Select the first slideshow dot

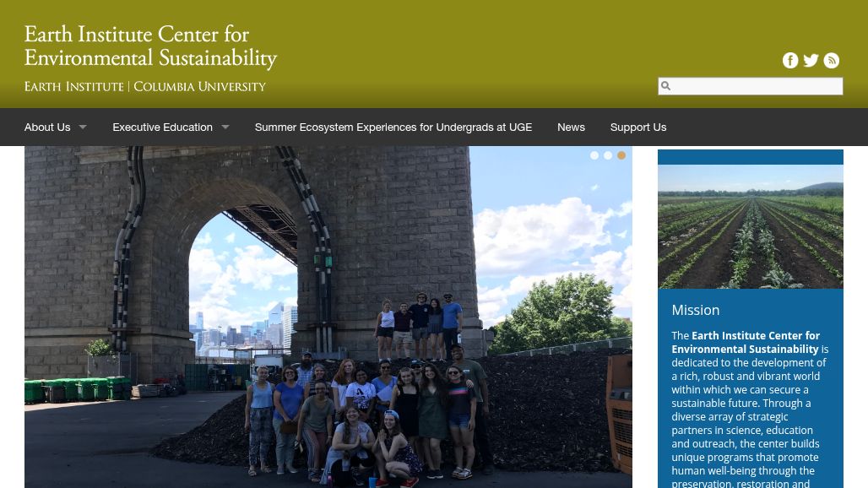click(x=594, y=155)
